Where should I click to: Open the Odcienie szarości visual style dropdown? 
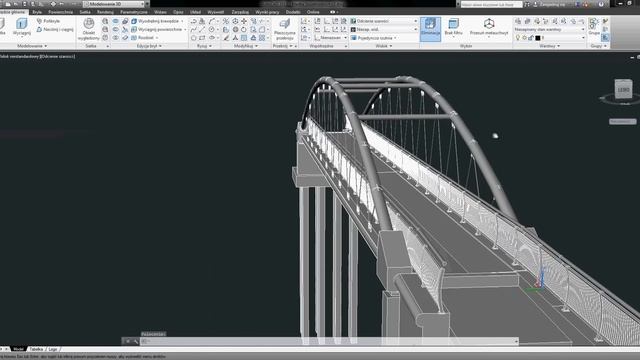pyautogui.click(x=384, y=21)
